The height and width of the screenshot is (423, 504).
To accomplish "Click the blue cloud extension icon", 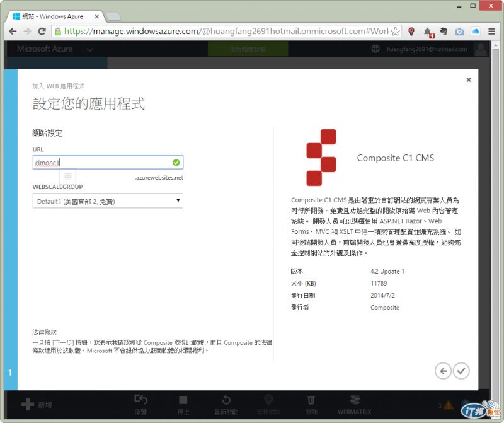I will 476,31.
